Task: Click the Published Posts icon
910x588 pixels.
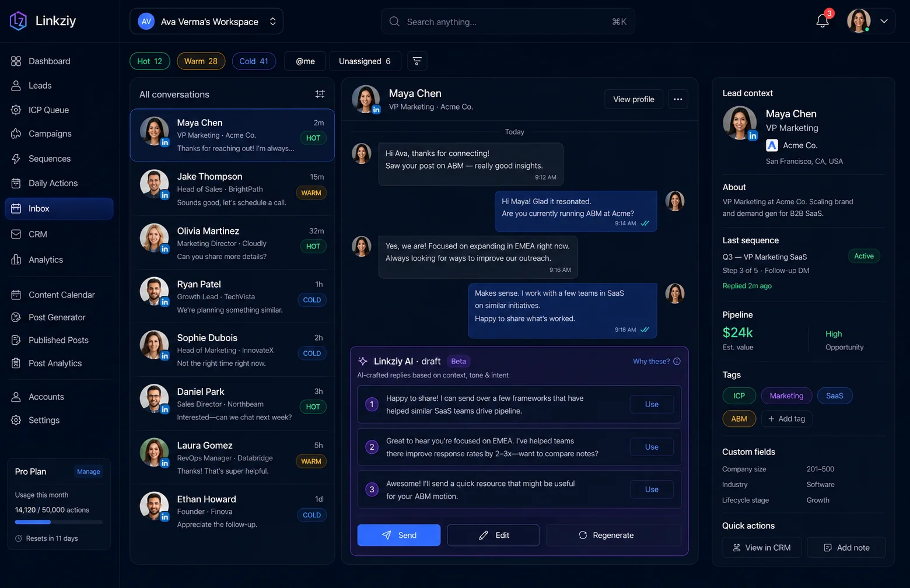Action: 16,340
